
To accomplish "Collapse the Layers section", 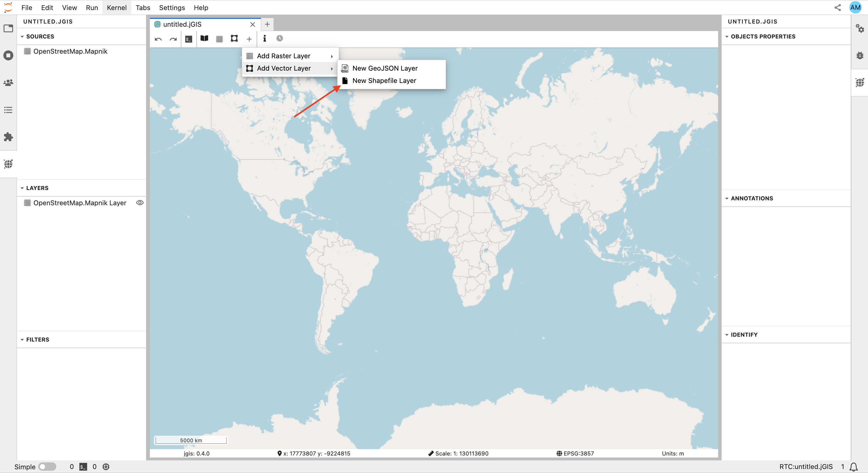I will click(22, 188).
